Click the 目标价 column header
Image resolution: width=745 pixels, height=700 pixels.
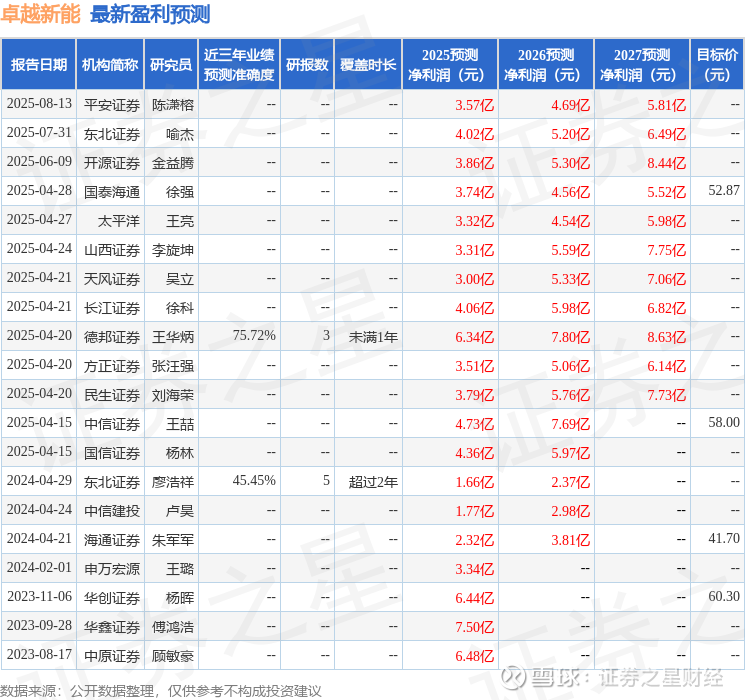point(716,65)
